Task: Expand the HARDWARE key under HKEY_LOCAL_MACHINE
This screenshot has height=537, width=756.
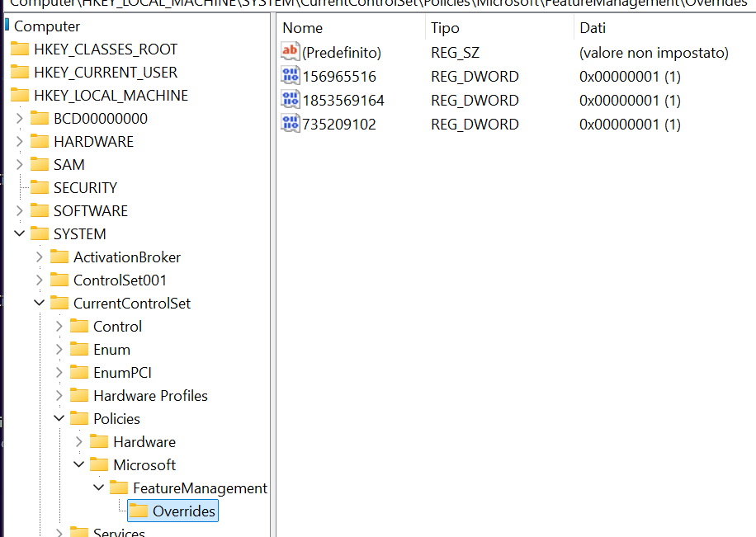Action: coord(19,141)
